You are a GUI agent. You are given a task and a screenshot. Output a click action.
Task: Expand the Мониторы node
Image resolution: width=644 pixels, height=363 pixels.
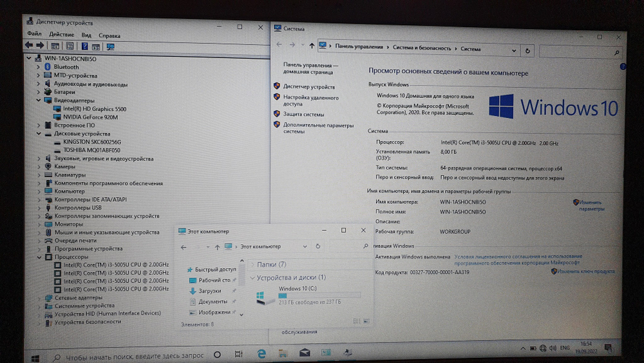point(39,224)
